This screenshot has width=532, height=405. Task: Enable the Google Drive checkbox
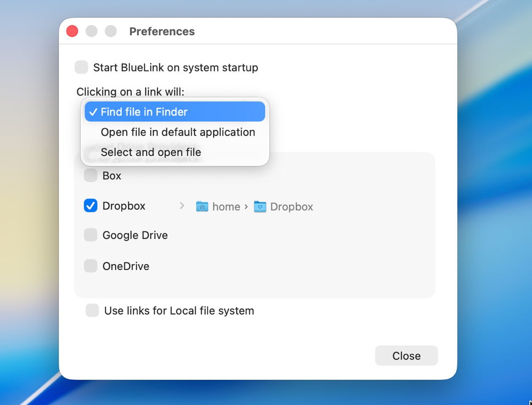91,235
